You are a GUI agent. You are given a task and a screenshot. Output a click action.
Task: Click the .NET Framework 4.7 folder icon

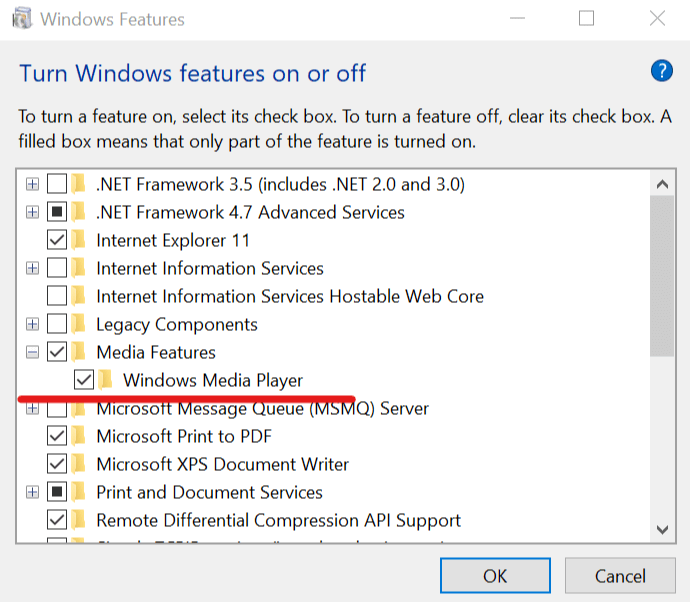[x=78, y=212]
